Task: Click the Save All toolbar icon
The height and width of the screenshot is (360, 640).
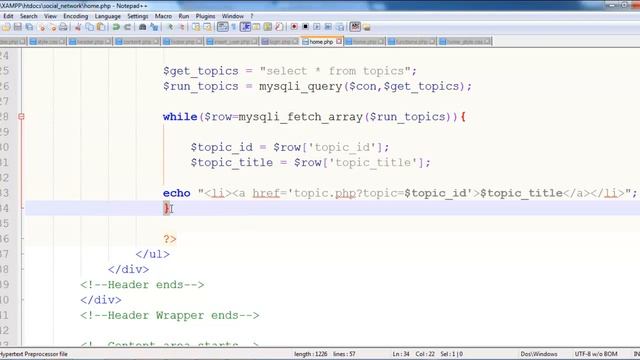Action: click(29, 27)
